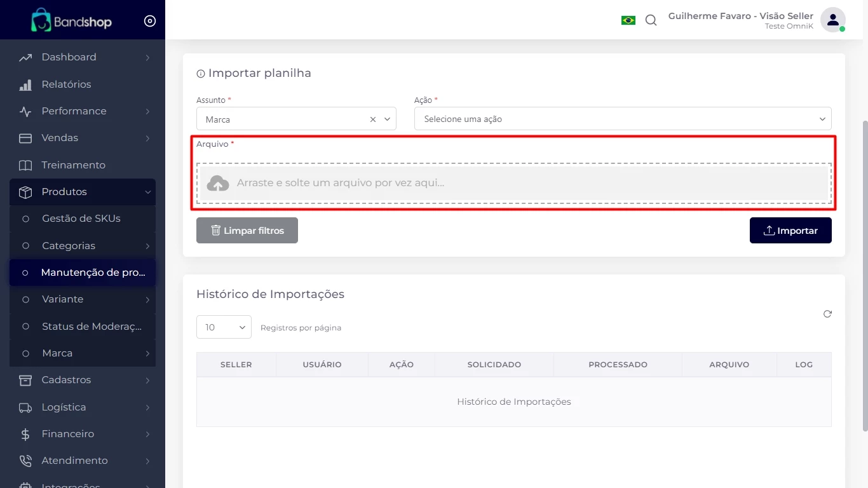Image resolution: width=868 pixels, height=488 pixels.
Task: Click the page vertical scrollbar
Action: click(864, 273)
